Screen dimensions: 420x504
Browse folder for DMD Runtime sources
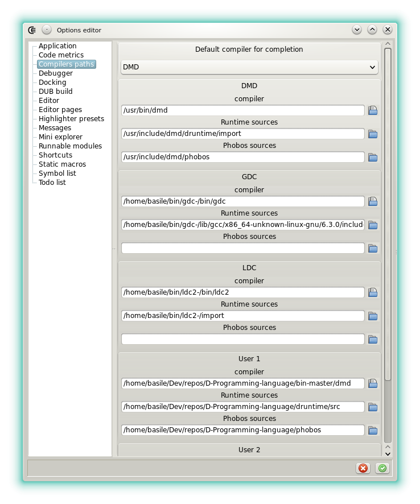point(373,134)
